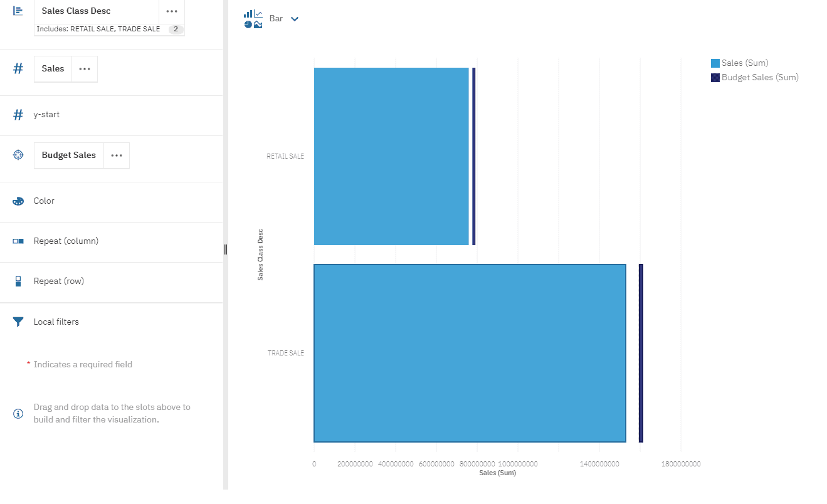Viewport: 827px width, 504px height.
Task: Click the info icon beside drag hint
Action: (18, 414)
